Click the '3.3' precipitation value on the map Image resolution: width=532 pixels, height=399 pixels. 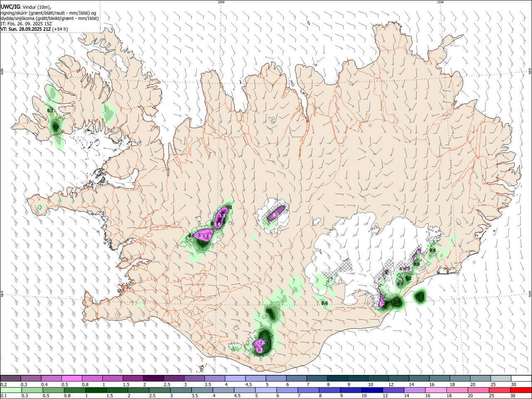222,216
